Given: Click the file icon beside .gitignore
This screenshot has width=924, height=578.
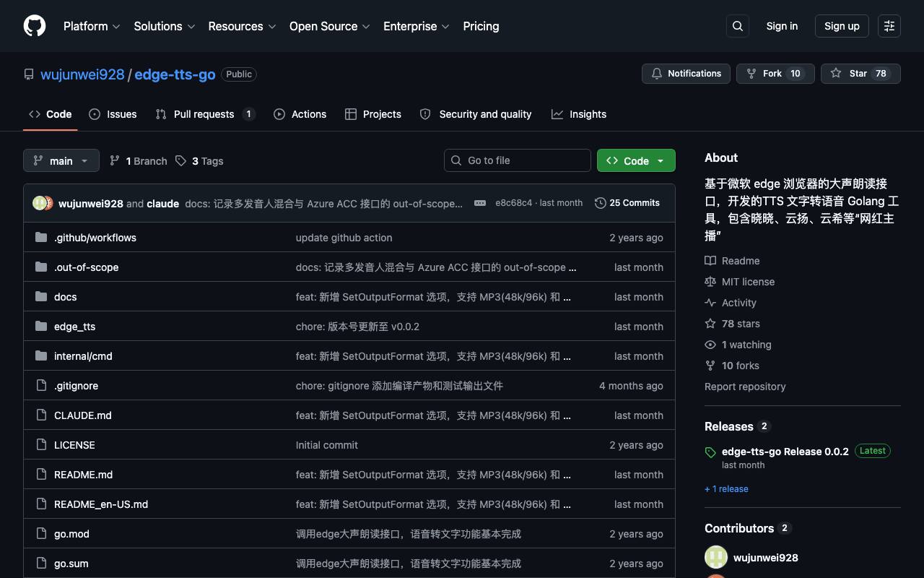Looking at the screenshot, I should [41, 386].
